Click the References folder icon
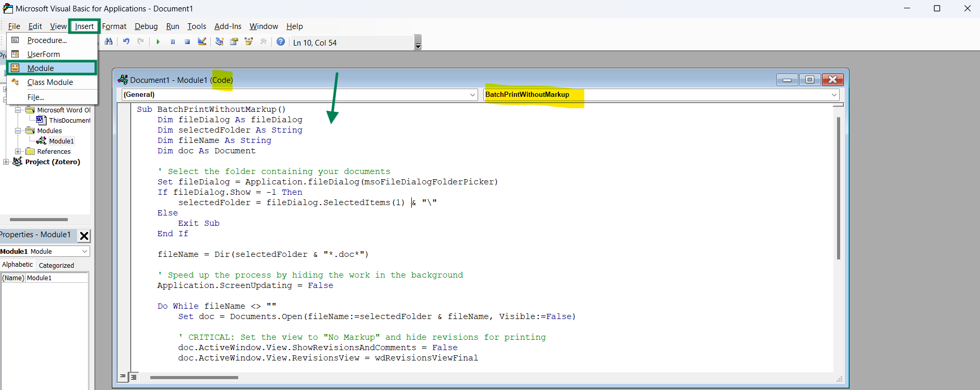 [30, 151]
